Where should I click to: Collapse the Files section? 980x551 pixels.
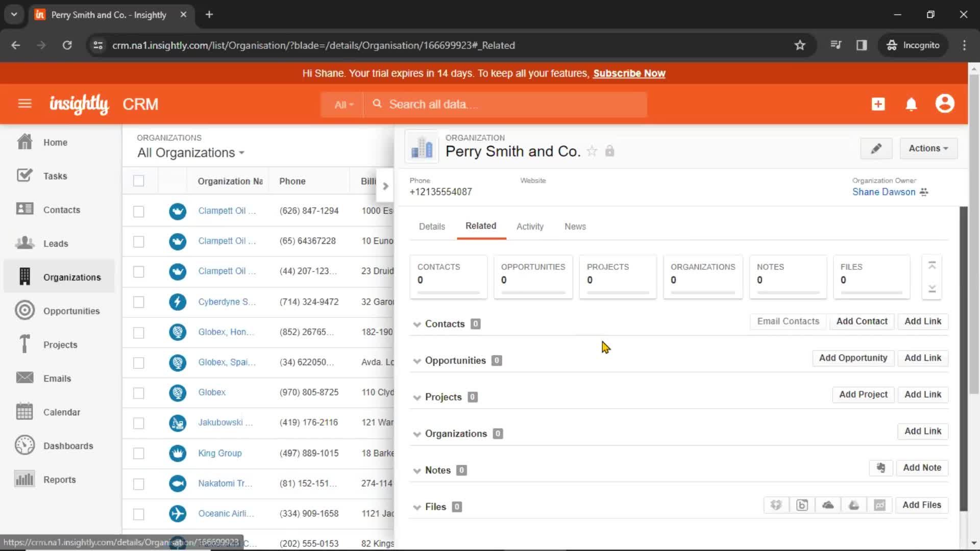417,507
